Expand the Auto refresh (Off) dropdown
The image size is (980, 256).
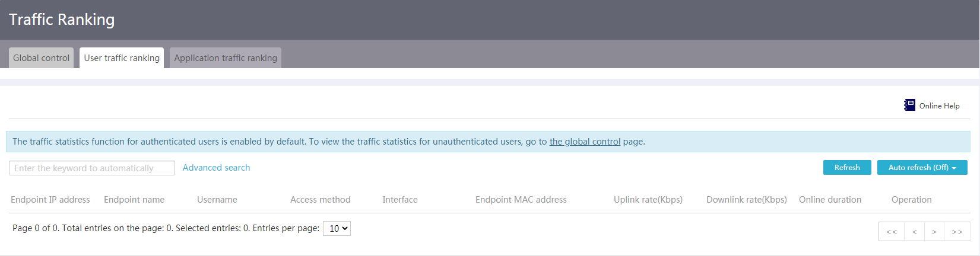tap(922, 168)
